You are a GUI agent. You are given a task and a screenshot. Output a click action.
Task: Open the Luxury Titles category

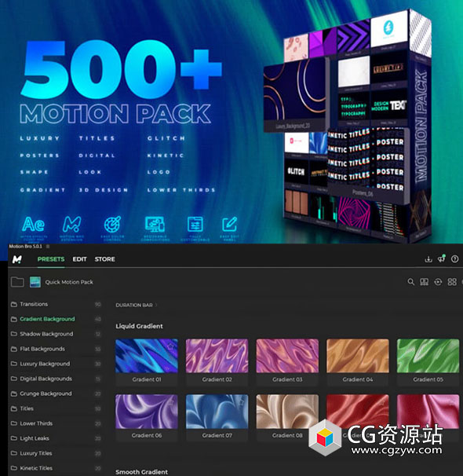coord(56,453)
